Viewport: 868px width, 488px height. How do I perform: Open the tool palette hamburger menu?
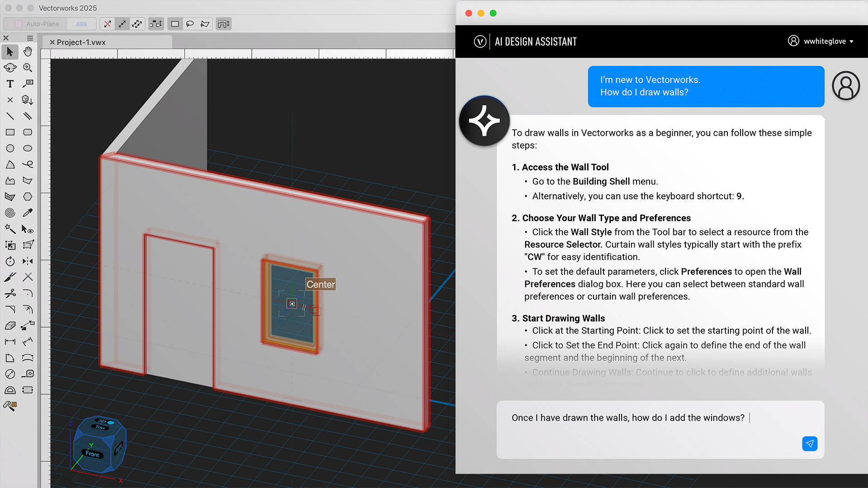pos(30,38)
